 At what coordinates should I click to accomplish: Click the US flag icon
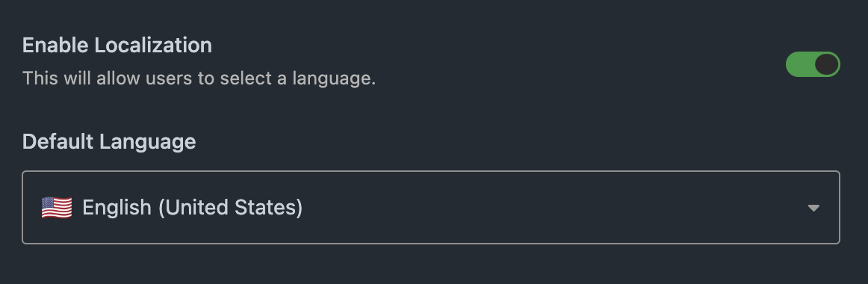coord(57,208)
